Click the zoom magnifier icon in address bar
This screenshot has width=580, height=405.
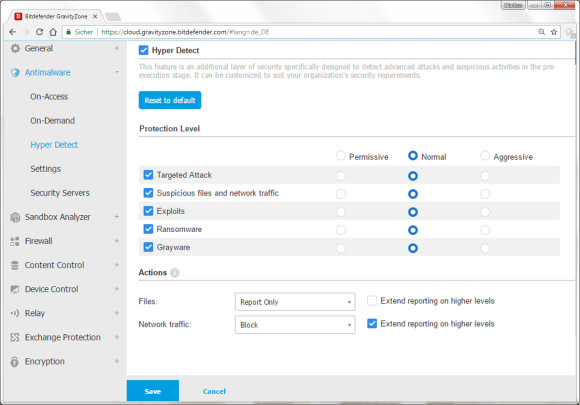[x=542, y=32]
